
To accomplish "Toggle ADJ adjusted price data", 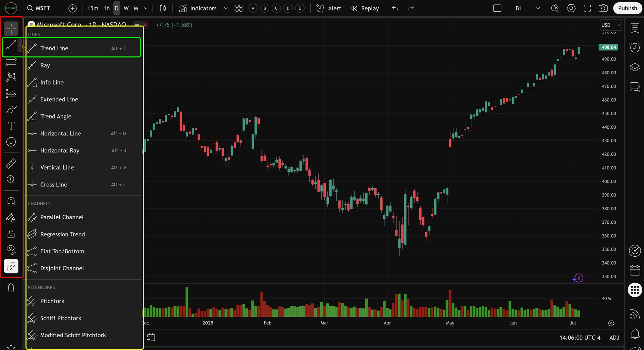I will (614, 338).
